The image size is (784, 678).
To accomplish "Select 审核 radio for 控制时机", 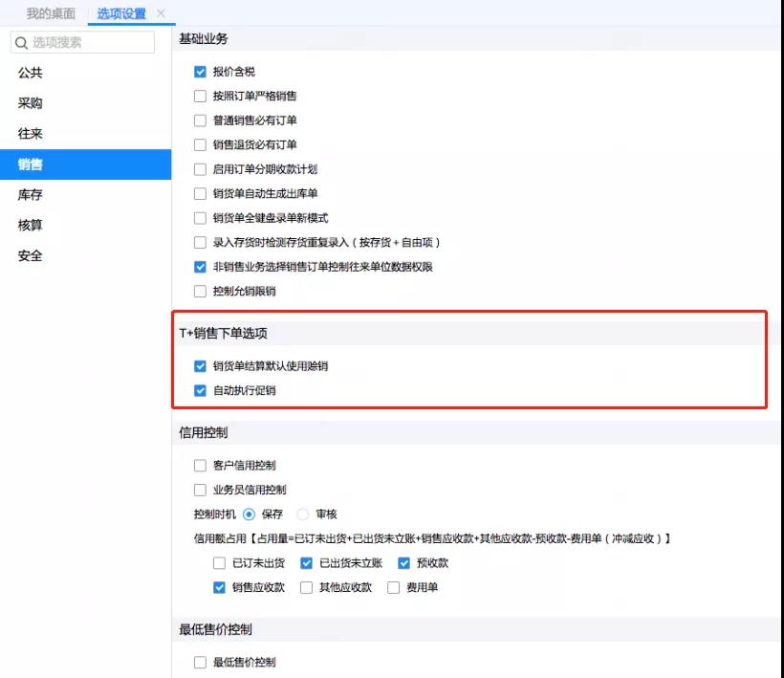I will (303, 514).
